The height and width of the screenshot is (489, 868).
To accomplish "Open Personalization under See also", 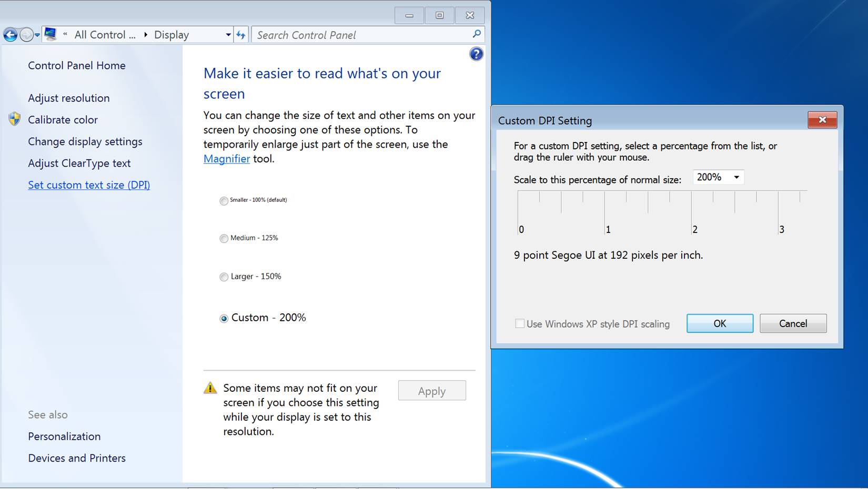I will click(x=64, y=436).
